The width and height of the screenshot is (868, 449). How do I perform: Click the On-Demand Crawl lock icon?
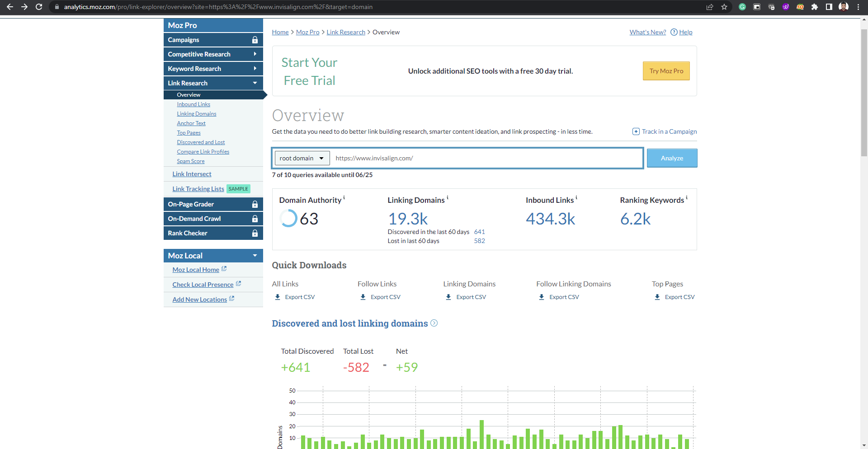click(255, 219)
